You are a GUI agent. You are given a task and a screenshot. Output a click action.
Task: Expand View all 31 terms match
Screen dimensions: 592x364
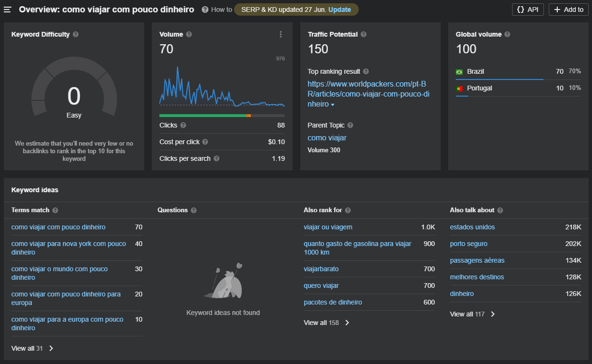[32, 348]
